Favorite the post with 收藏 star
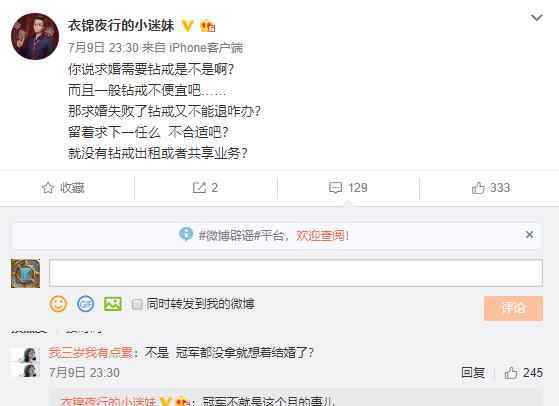This screenshot has width=559, height=406. [x=63, y=188]
